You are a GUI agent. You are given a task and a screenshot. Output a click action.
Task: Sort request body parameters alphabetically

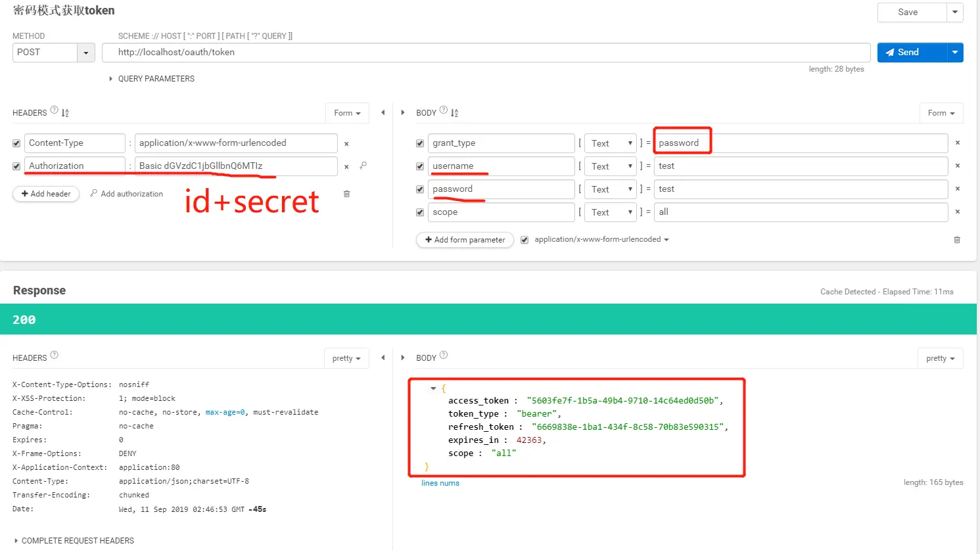click(x=454, y=113)
